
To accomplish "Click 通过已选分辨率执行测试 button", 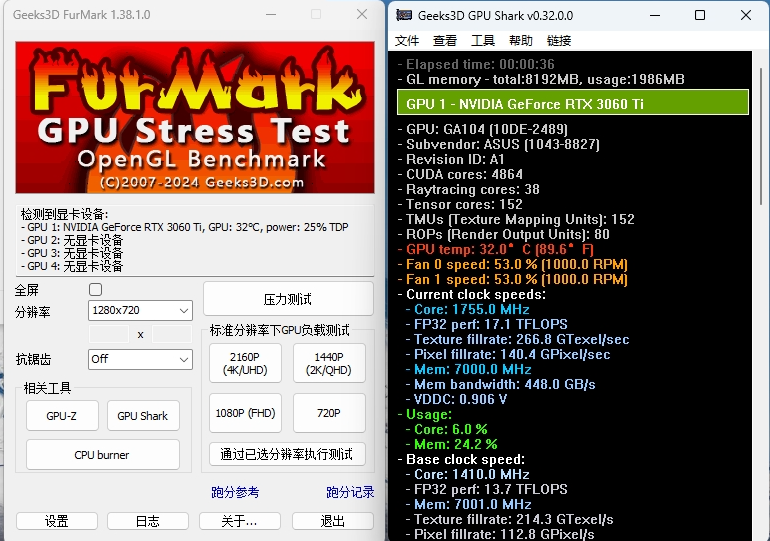I will (x=287, y=454).
